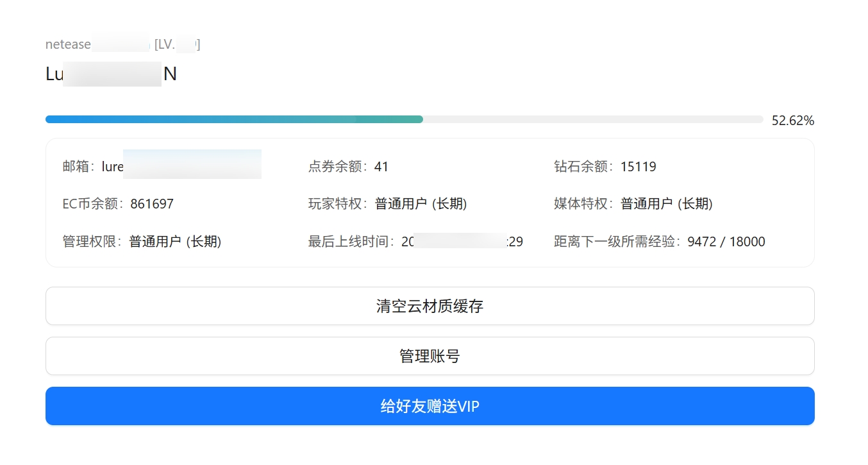Click the 钻石余额 value 15119
Screen dimensions: 868x465
[x=638, y=167]
